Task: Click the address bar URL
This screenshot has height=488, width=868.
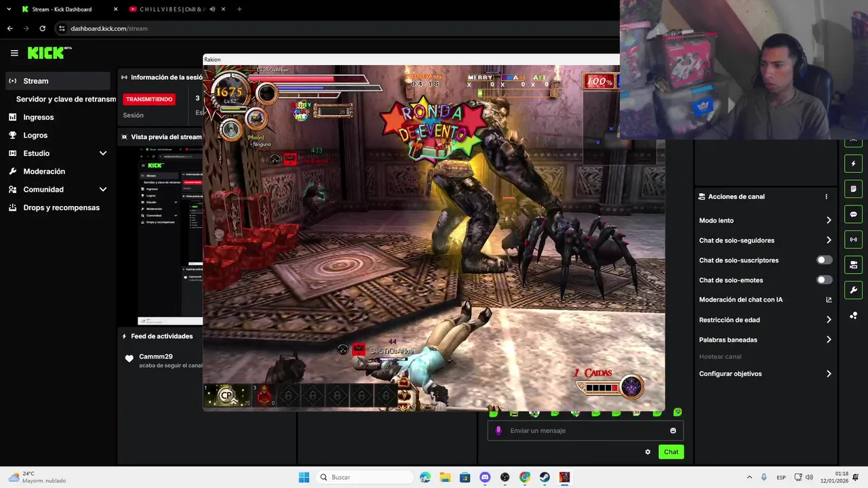Action: [x=109, y=28]
